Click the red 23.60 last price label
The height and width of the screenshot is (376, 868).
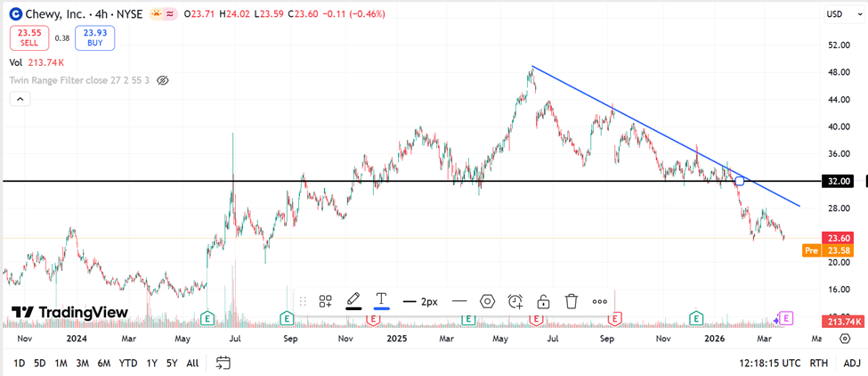pos(840,238)
